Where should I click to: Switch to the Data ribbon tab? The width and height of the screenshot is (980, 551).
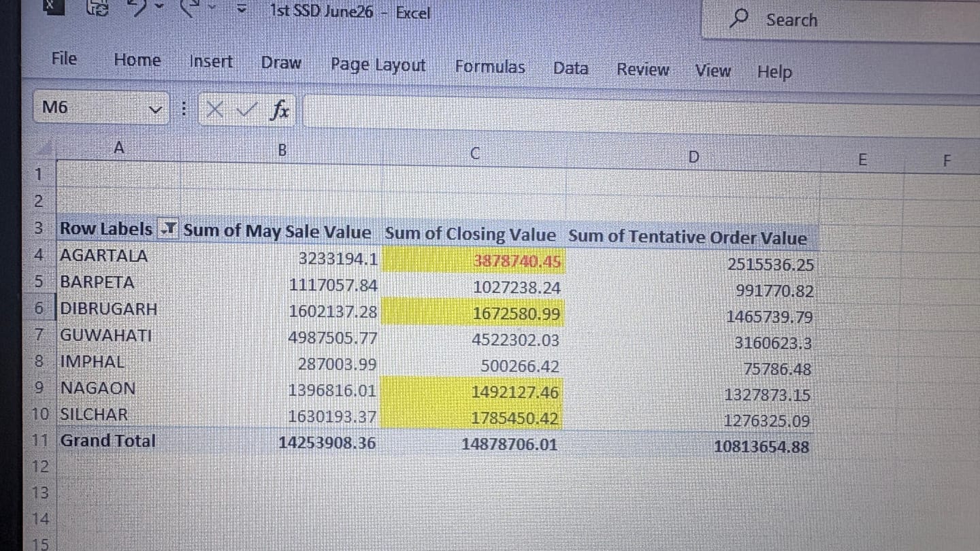click(x=570, y=68)
